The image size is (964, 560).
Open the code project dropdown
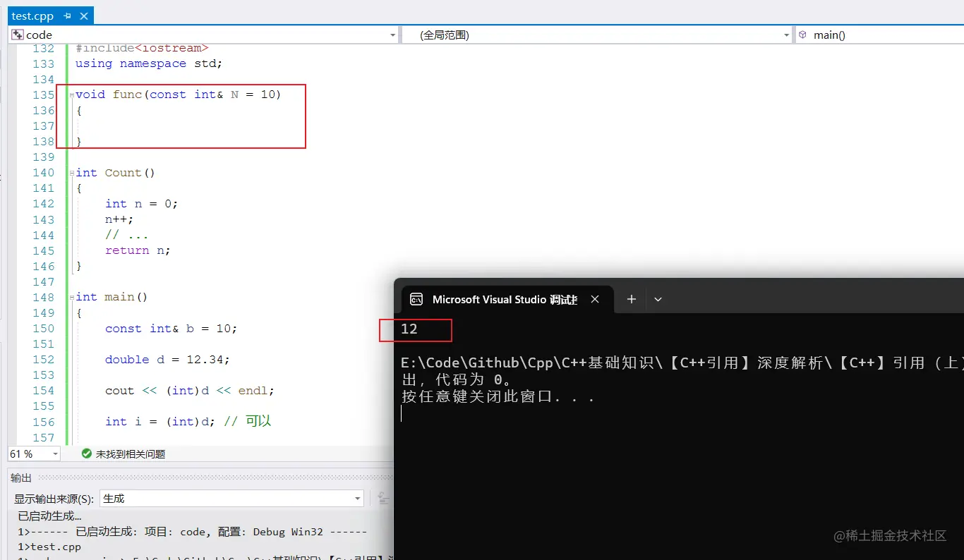click(x=393, y=35)
